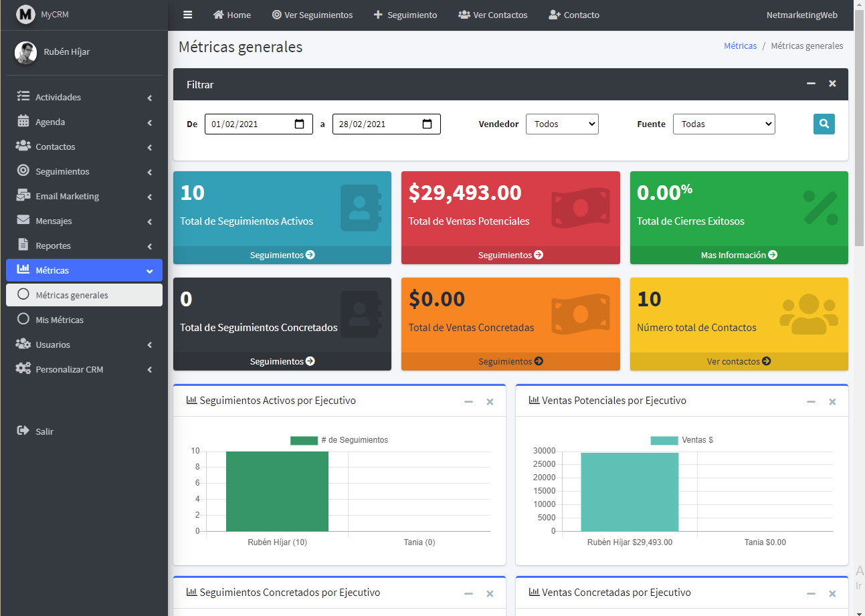
Task: Open calendar picker for end date
Action: coord(427,124)
